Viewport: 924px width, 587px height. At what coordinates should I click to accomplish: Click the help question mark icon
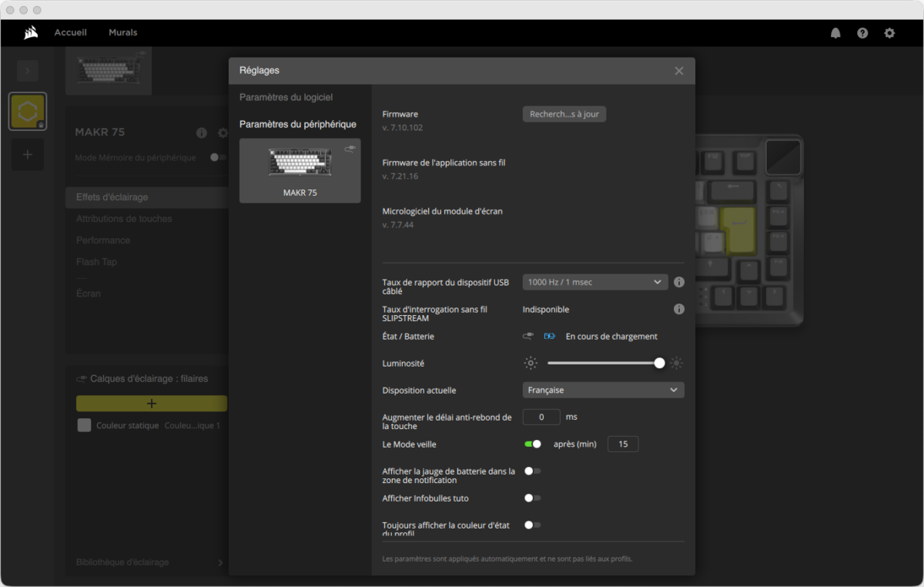pyautogui.click(x=862, y=33)
